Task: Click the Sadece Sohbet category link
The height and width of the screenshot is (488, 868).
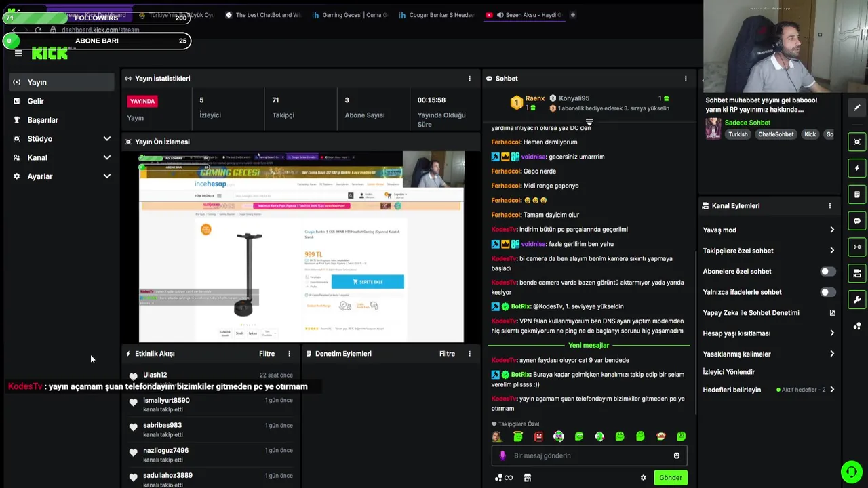Action: (747, 123)
